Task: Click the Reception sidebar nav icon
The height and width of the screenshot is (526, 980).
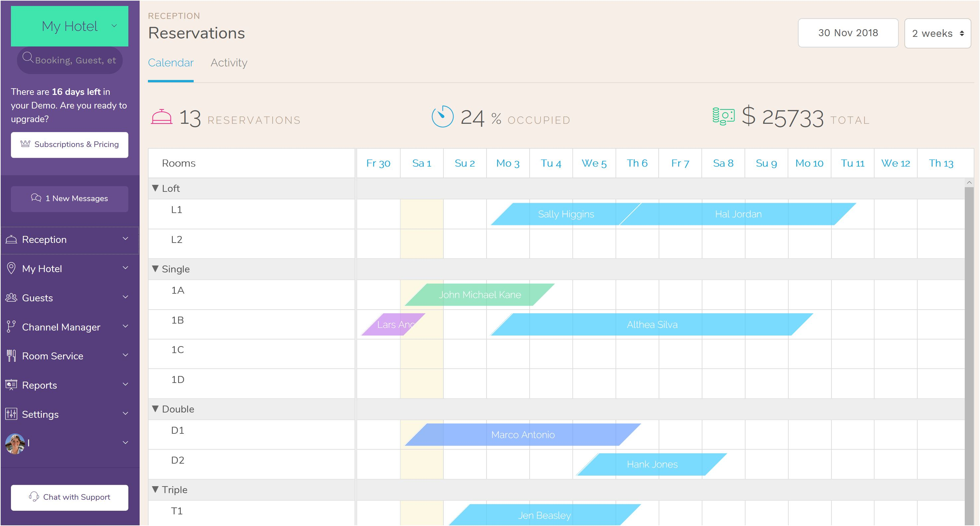Action: [x=11, y=239]
